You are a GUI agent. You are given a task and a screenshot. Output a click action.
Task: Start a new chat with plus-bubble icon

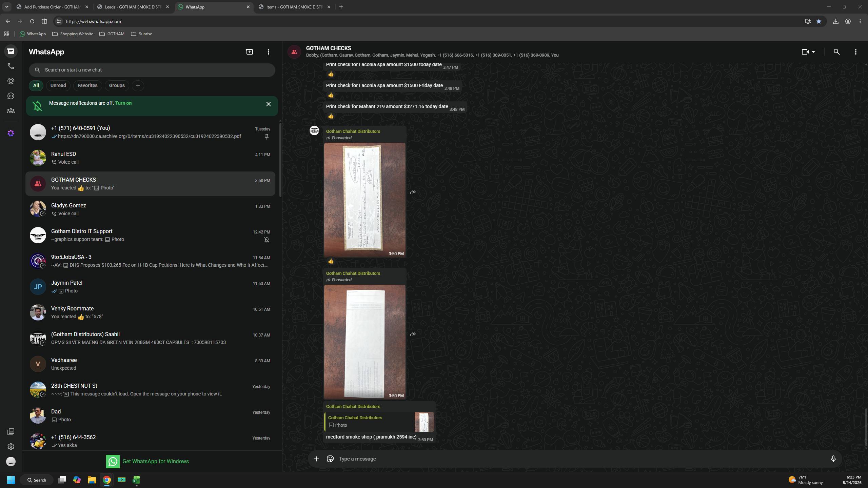pyautogui.click(x=249, y=52)
